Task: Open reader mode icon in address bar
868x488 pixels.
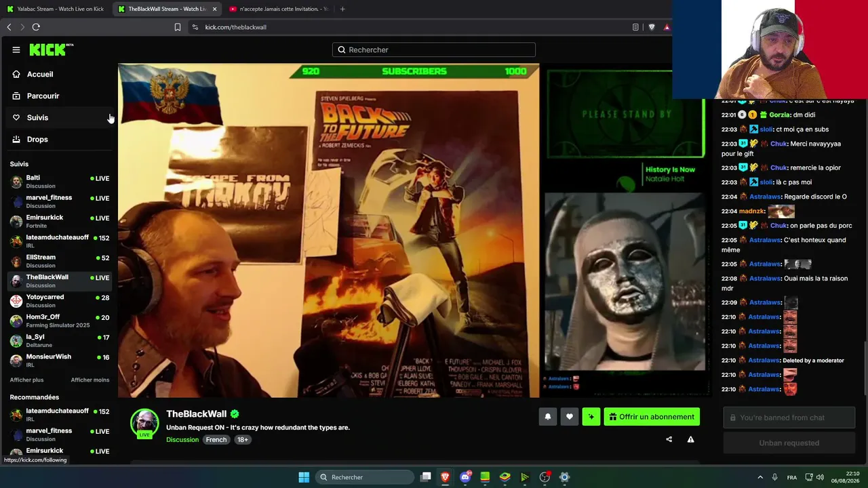Action: [x=635, y=27]
